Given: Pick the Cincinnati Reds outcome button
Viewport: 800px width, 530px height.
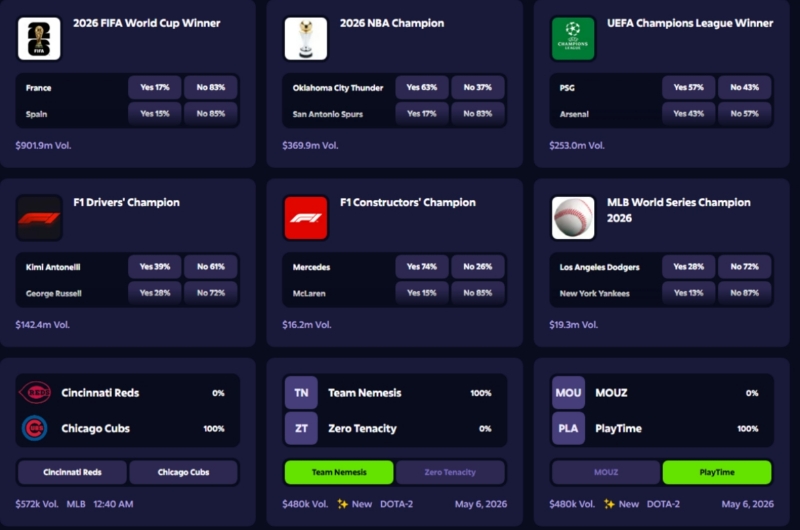Looking at the screenshot, I should pos(72,472).
